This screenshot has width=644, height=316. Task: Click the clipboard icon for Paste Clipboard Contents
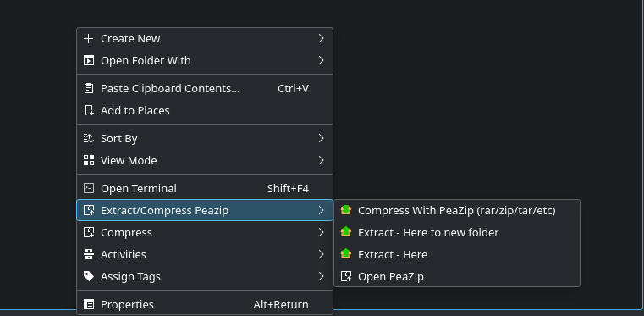pos(88,88)
